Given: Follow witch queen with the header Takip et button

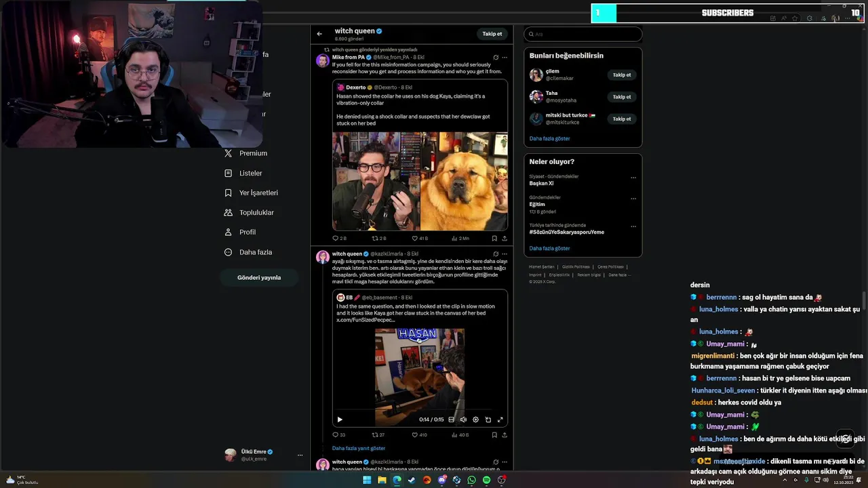Looking at the screenshot, I should click(492, 34).
